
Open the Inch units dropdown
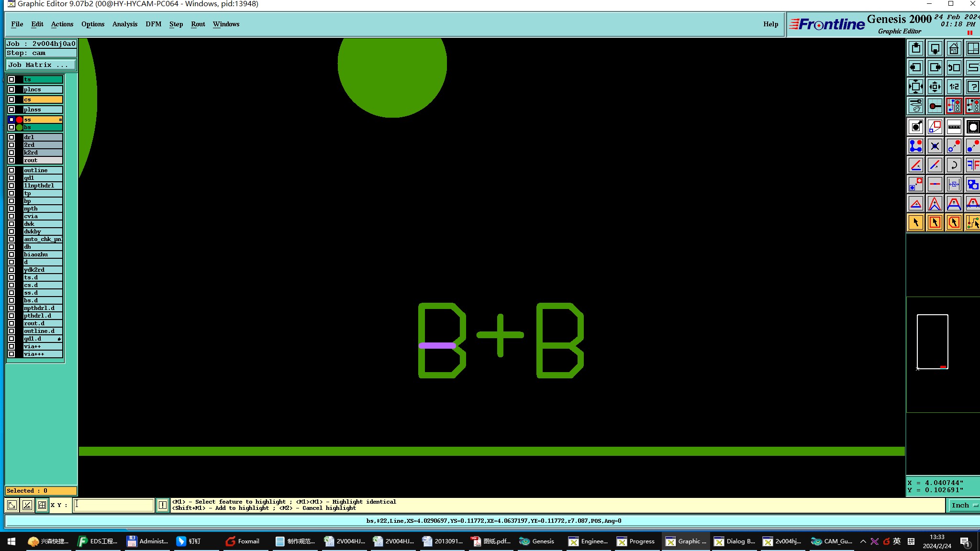[x=963, y=505]
